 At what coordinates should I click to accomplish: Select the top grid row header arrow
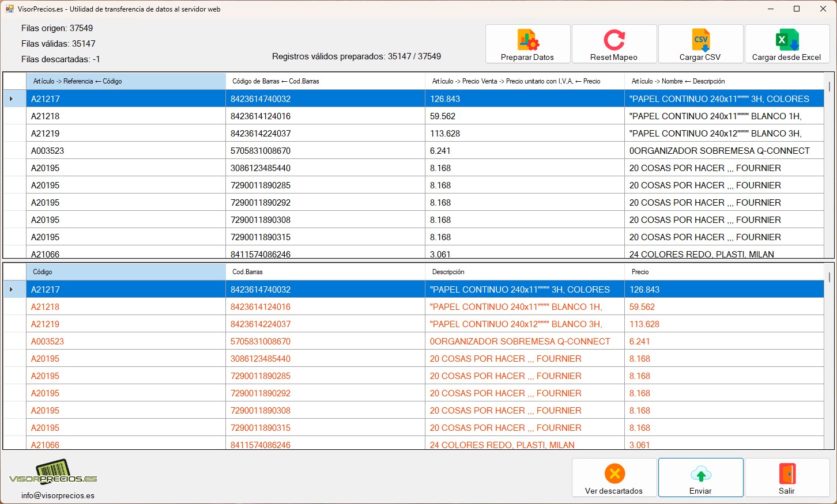(x=12, y=98)
